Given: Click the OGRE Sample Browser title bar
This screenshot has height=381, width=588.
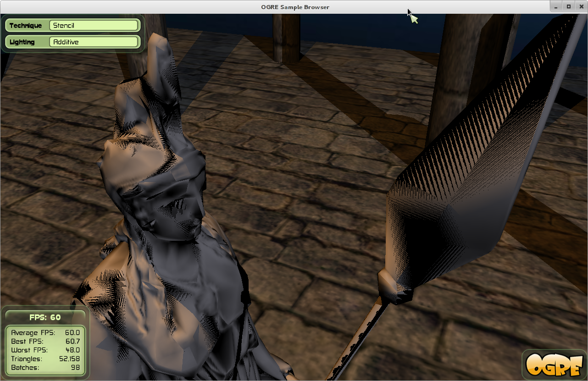Looking at the screenshot, I should [294, 7].
